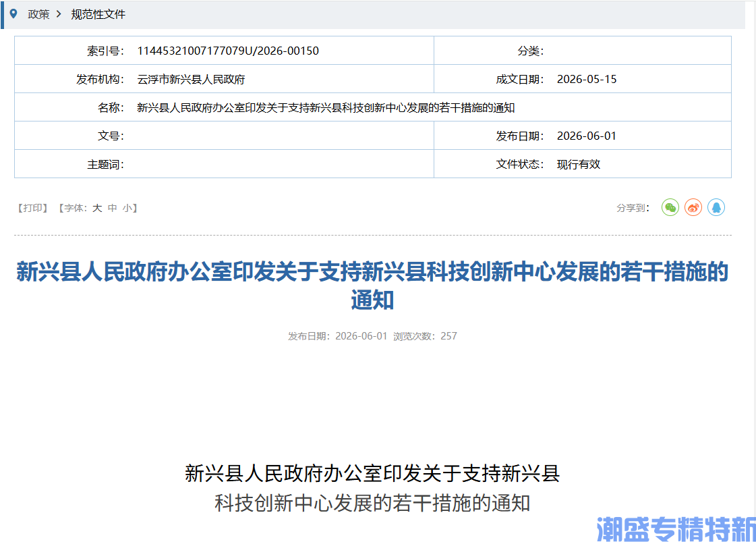Screen dimensions: 756x542
Task: Click the 分享到 label
Action: pyautogui.click(x=633, y=208)
